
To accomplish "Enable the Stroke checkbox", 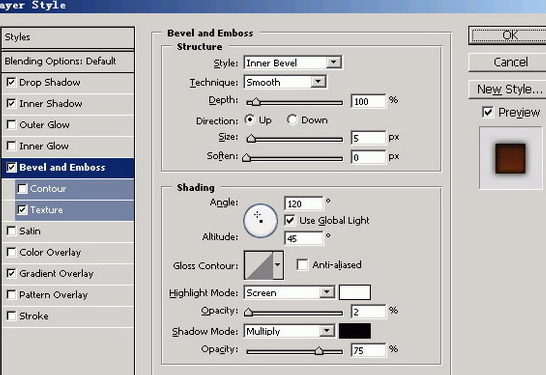I will (x=11, y=316).
